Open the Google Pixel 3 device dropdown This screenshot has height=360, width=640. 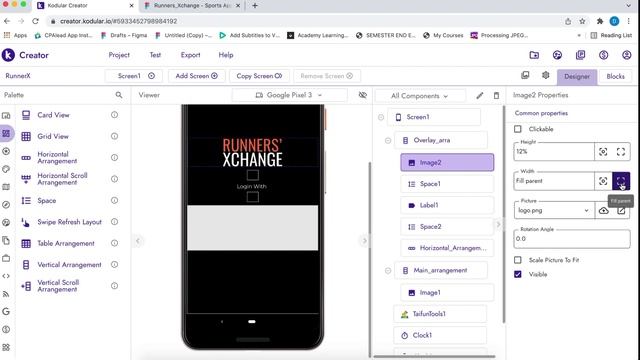[289, 95]
